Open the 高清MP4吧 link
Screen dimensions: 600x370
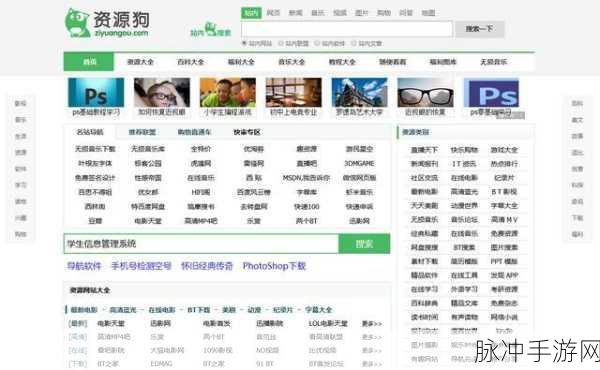(x=201, y=221)
